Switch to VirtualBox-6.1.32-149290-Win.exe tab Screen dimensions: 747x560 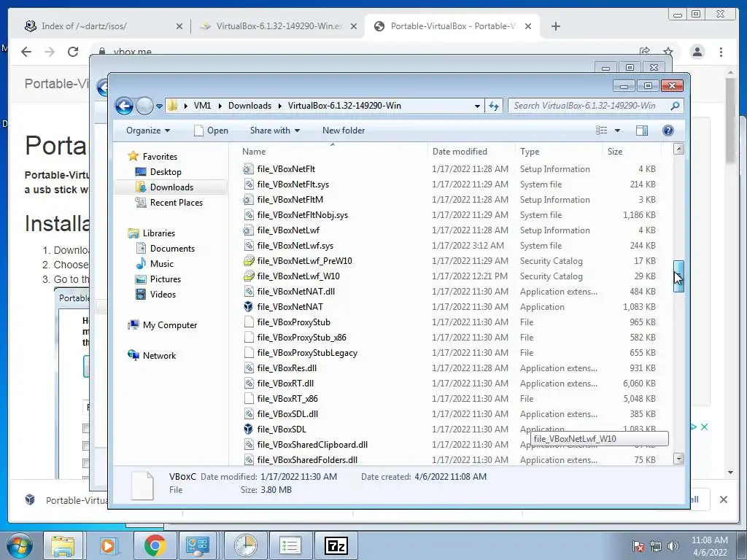279,26
